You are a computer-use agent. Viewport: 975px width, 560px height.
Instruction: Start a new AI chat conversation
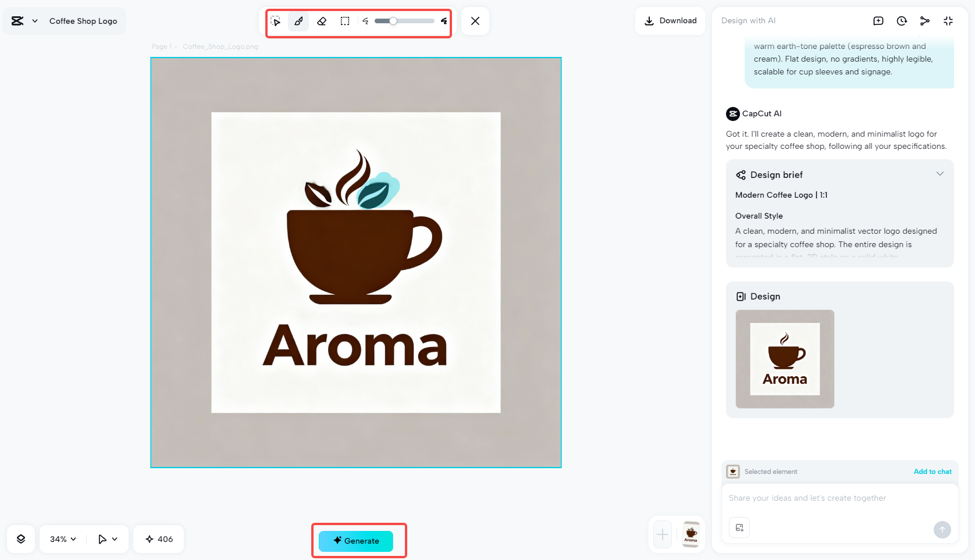pos(878,20)
